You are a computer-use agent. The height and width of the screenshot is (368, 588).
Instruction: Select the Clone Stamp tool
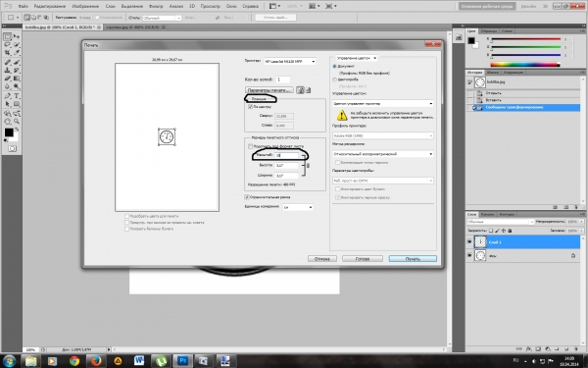(x=8, y=71)
